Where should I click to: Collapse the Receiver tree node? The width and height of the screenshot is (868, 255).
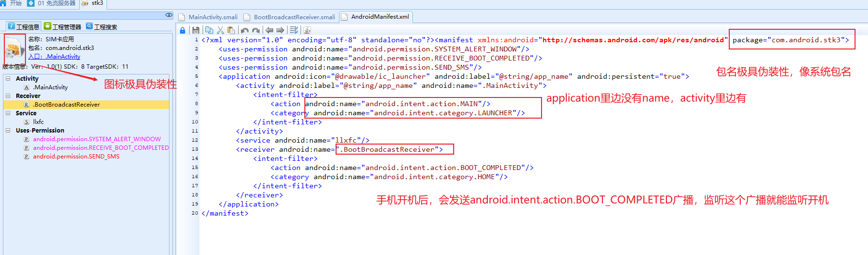(8, 96)
